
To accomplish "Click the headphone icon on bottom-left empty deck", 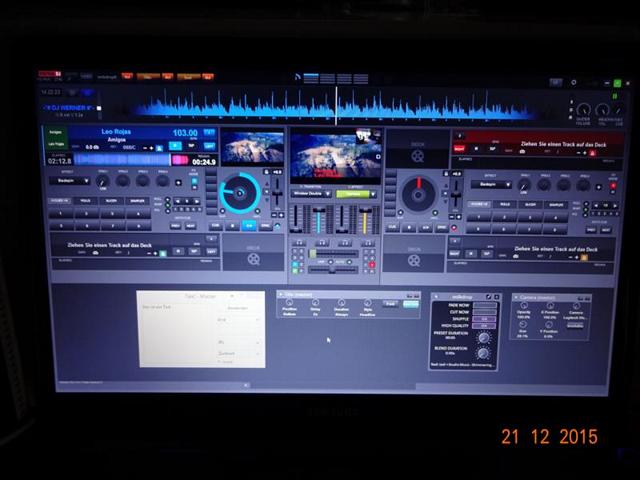I will [x=96, y=253].
